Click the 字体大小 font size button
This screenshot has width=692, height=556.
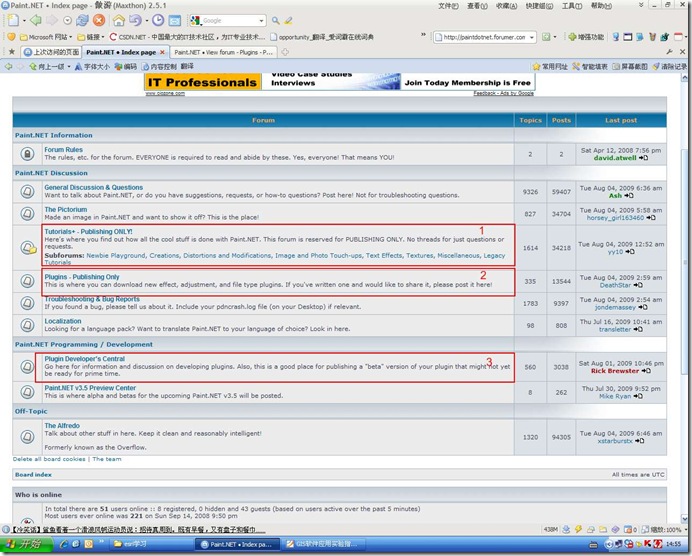(x=92, y=67)
